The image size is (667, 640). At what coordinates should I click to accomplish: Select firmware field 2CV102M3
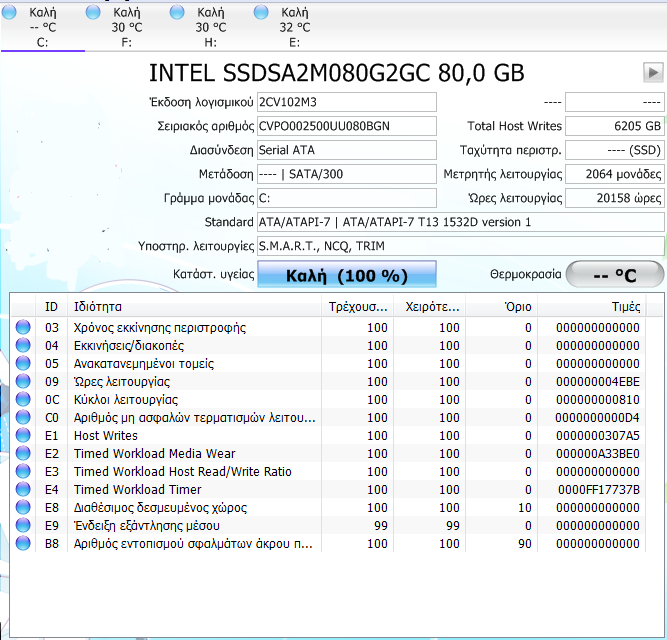click(x=347, y=102)
